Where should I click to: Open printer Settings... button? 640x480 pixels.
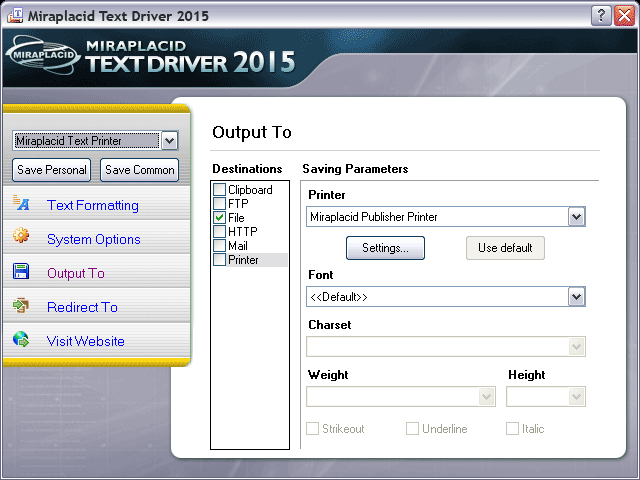385,248
